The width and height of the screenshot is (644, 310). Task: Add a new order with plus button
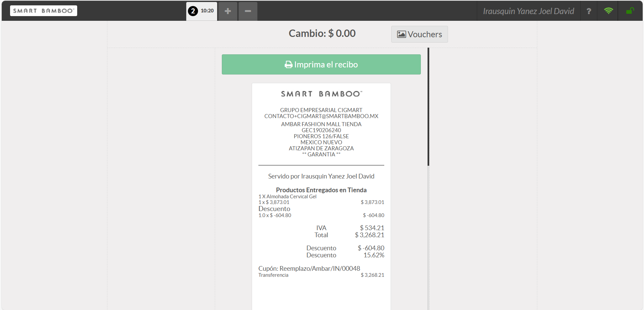228,11
